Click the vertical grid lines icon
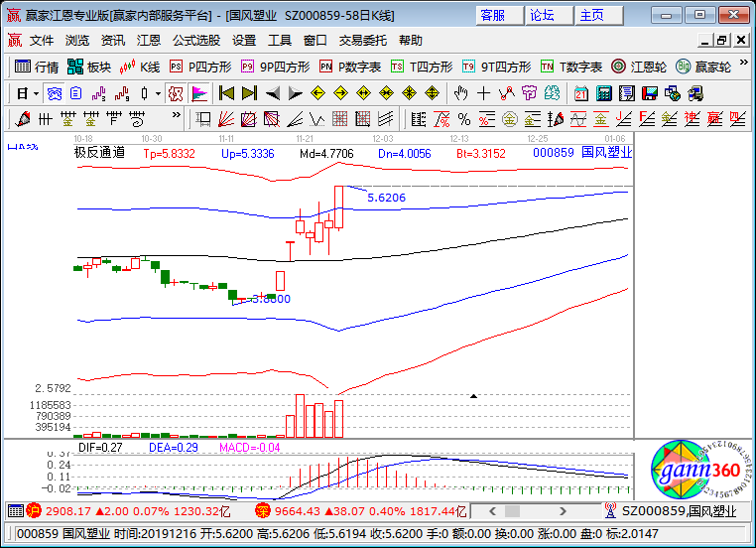This screenshot has width=756, height=548. tap(45, 119)
